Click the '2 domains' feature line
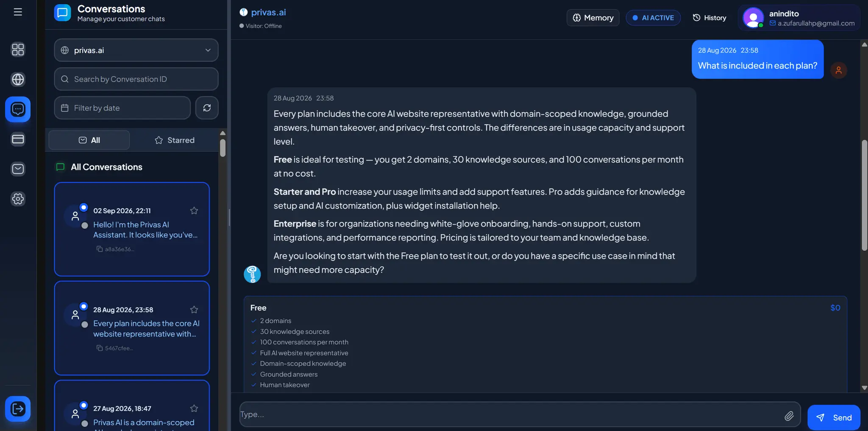This screenshot has width=868, height=431. (275, 320)
